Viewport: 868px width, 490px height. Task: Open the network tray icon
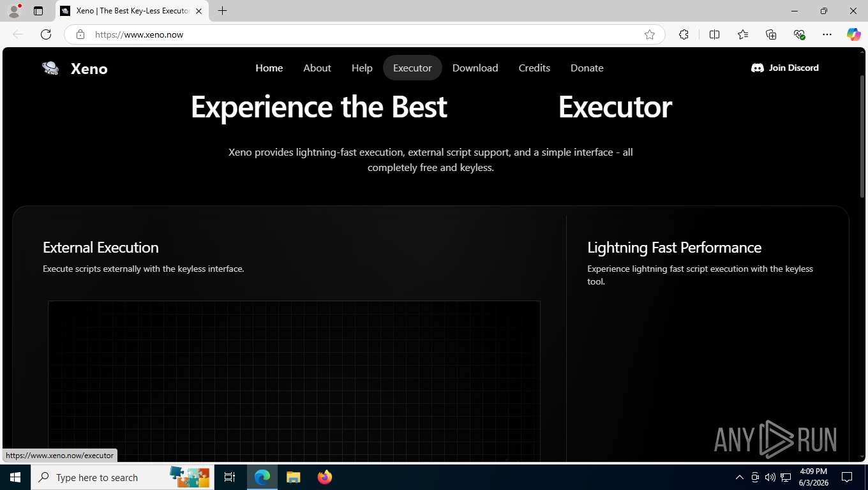click(x=786, y=477)
